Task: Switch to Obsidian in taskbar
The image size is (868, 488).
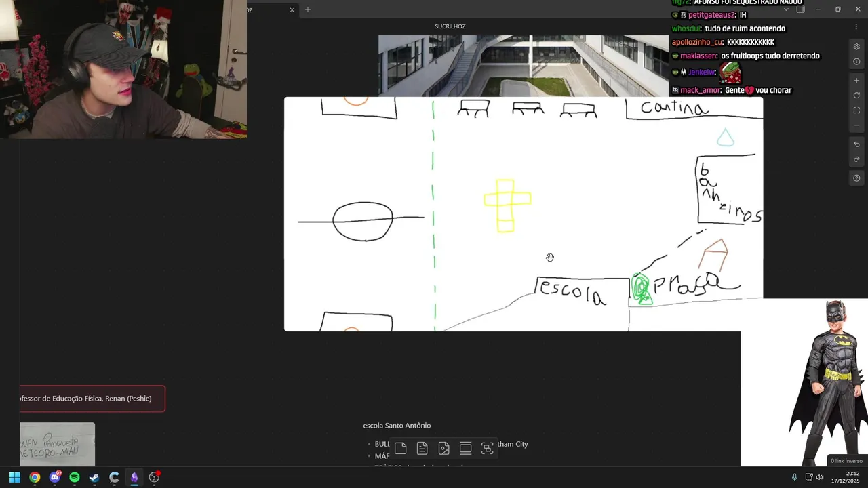Action: point(134,477)
